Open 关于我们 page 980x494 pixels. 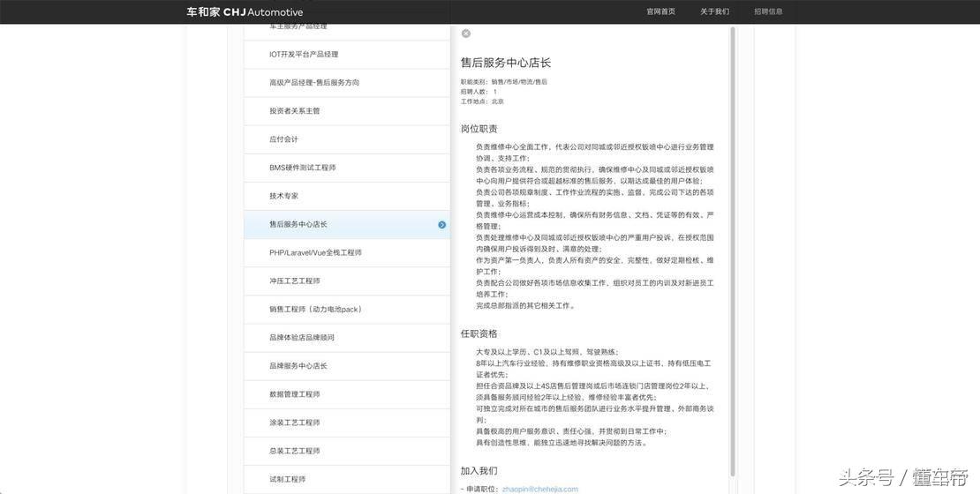(x=714, y=11)
